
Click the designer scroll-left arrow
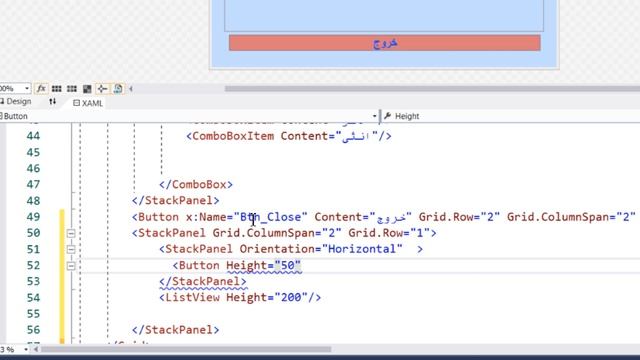point(131,89)
